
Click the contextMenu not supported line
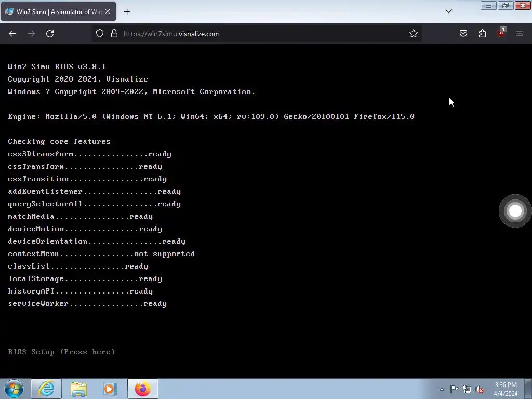click(x=101, y=254)
